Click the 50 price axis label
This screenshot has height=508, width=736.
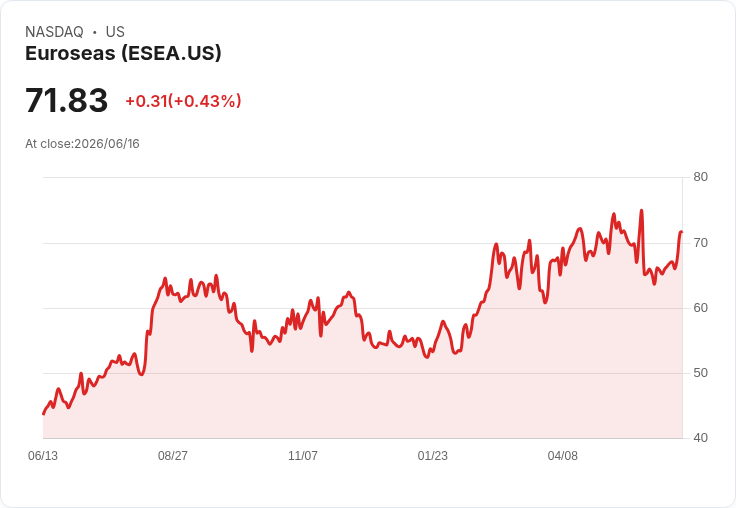click(700, 373)
